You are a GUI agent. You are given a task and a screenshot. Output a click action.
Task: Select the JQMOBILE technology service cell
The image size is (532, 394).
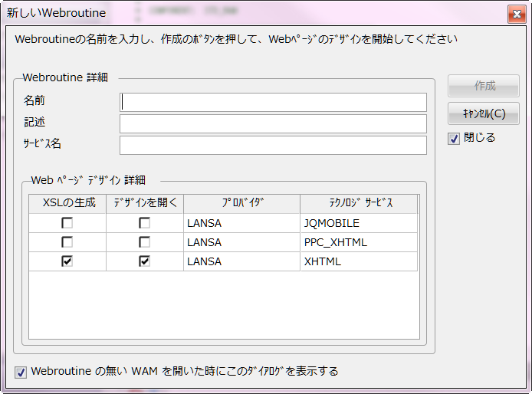click(x=359, y=223)
